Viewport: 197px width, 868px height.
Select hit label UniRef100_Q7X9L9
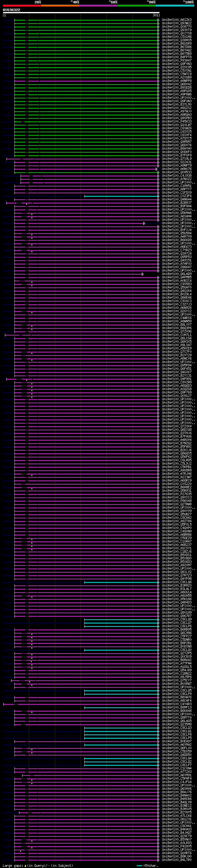(x=177, y=159)
